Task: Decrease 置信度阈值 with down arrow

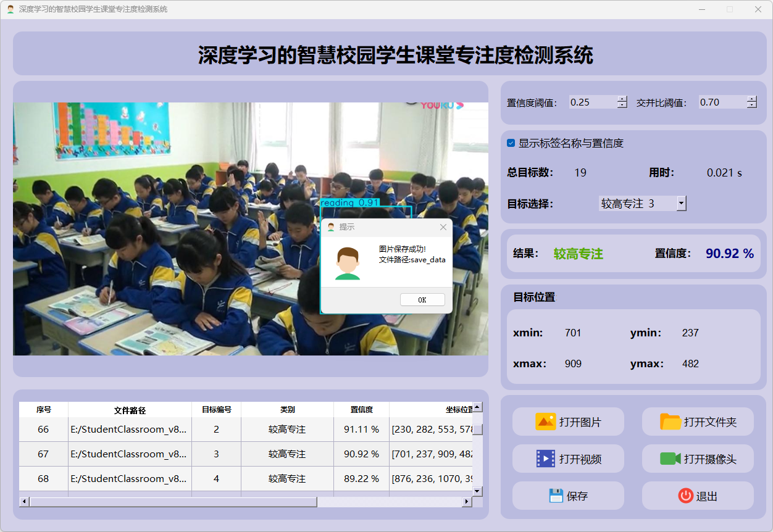Action: coord(622,106)
